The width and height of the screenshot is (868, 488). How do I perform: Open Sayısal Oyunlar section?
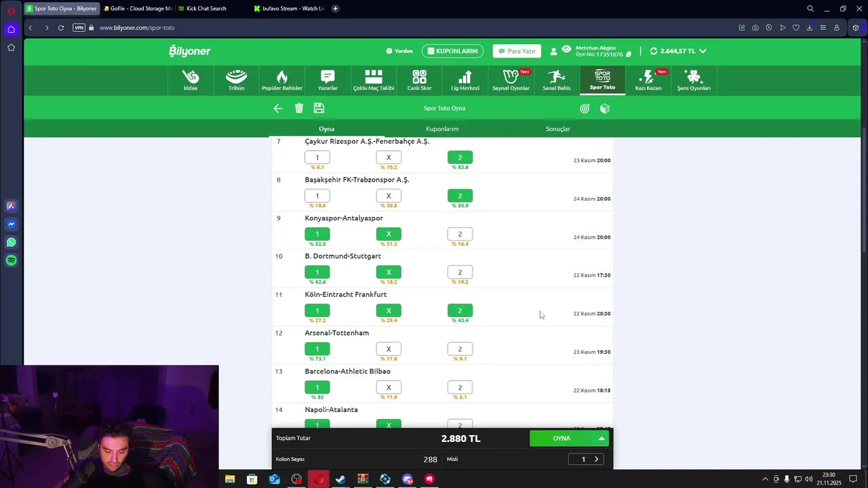coord(511,80)
